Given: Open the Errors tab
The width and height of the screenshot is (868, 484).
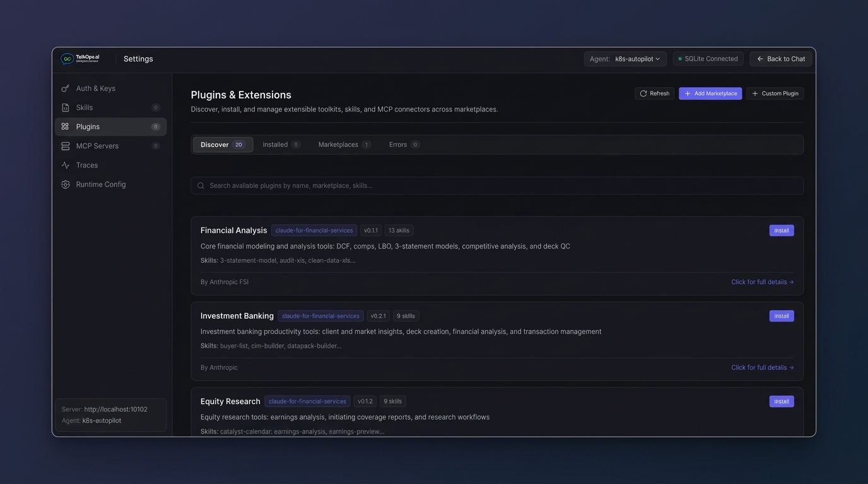Looking at the screenshot, I should coord(404,144).
